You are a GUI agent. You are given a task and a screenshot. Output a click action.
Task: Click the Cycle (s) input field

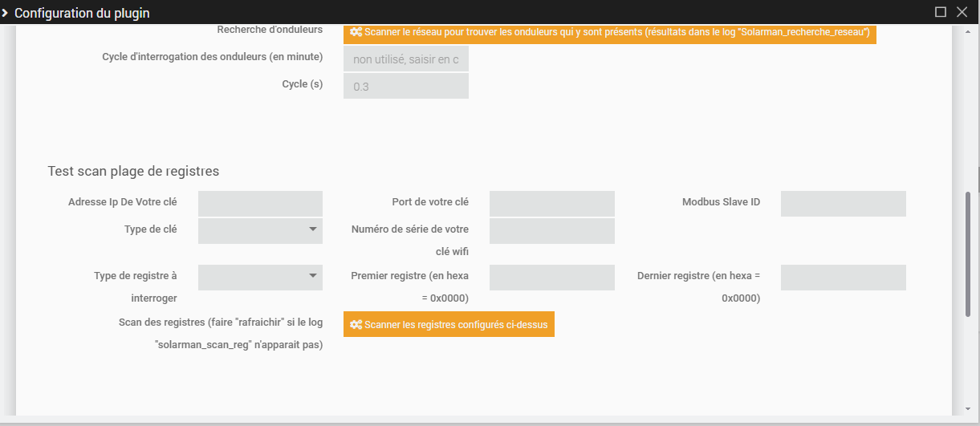[405, 87]
